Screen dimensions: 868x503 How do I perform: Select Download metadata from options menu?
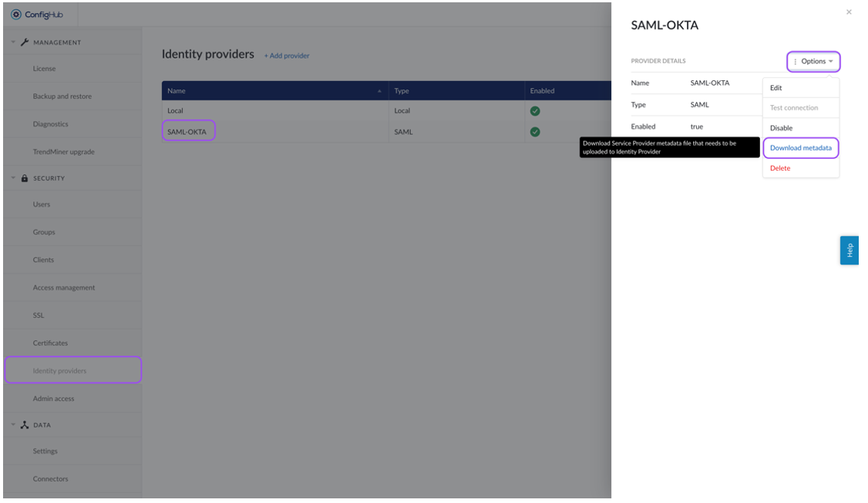click(800, 148)
